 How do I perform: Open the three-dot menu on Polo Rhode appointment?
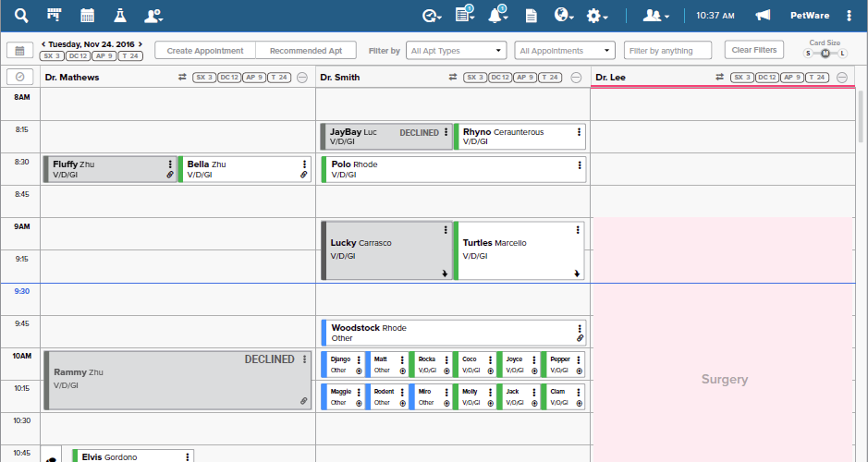(x=580, y=164)
